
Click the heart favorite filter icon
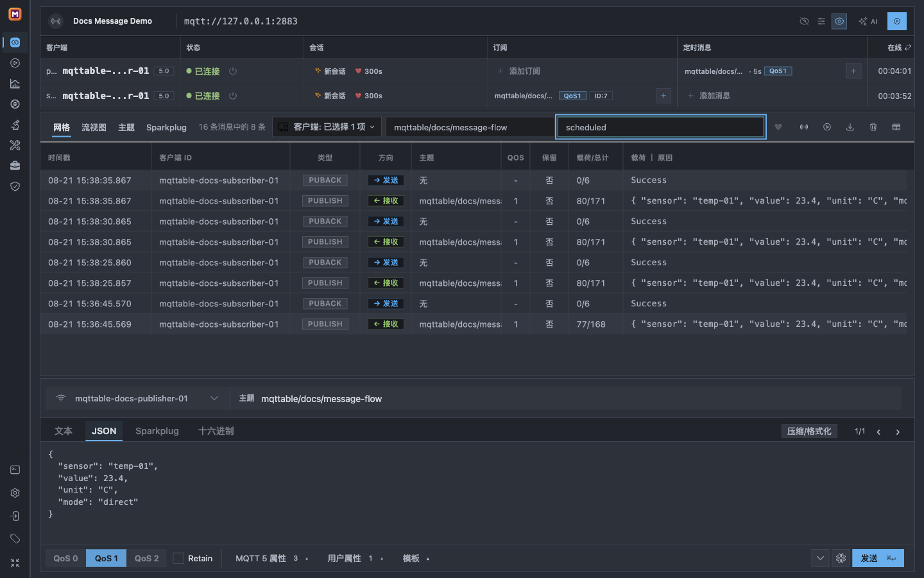pyautogui.click(x=778, y=127)
